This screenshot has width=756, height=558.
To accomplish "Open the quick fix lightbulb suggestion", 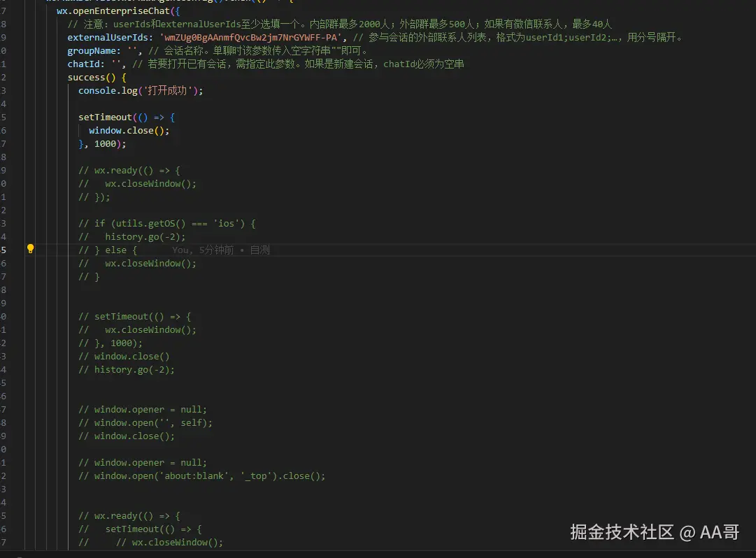I will click(30, 249).
